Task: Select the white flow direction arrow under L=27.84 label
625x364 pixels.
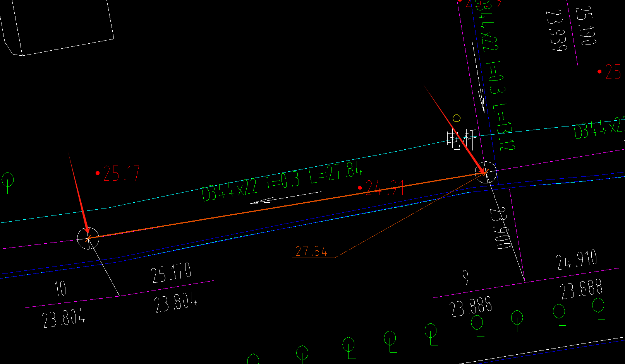Action: 285,197
